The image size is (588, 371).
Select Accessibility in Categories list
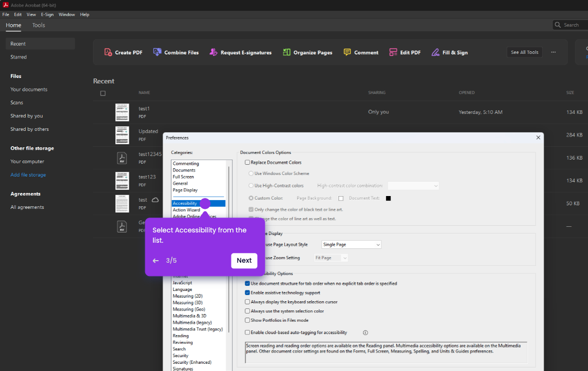coord(199,203)
